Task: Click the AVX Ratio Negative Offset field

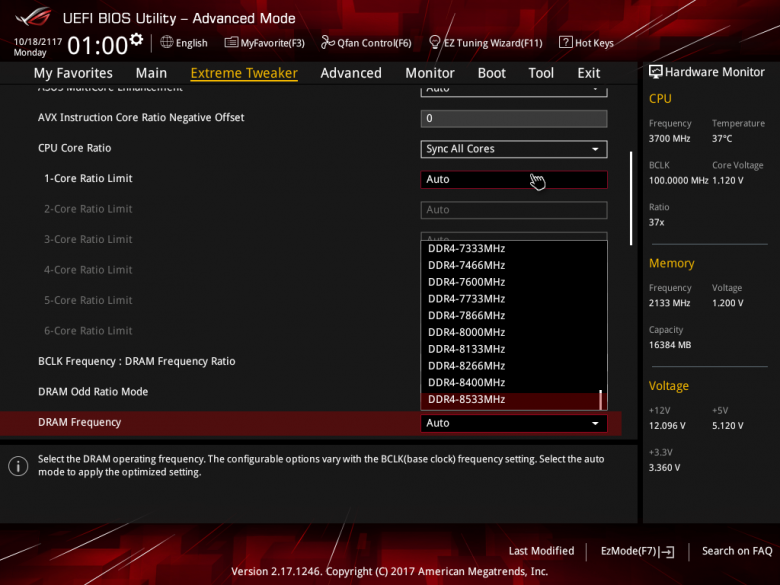Action: tap(514, 118)
